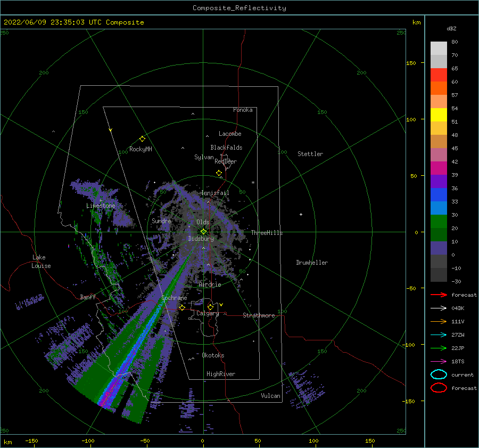Viewport: 479px width, 448px height.
Task: Click the white plus marker north of Drumheller
Action: [x=301, y=214]
